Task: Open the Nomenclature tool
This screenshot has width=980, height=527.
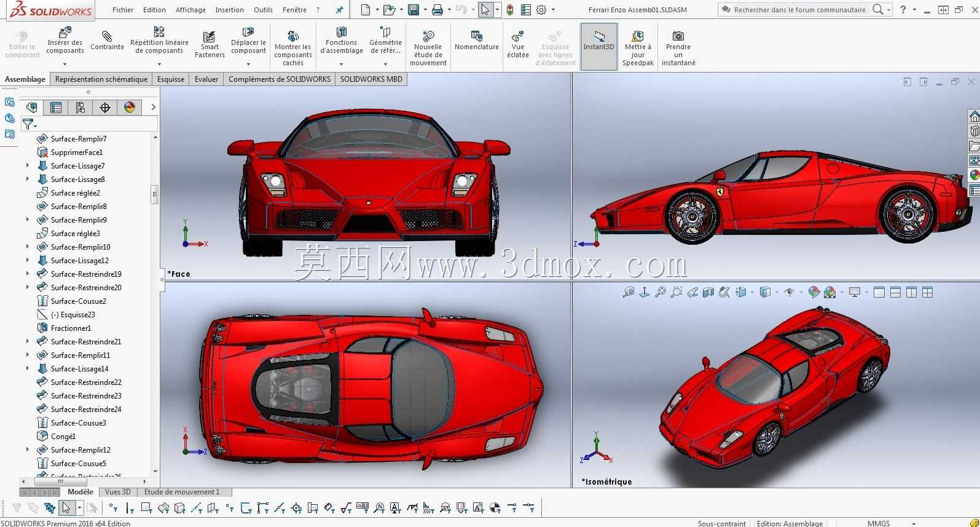Action: point(476,41)
